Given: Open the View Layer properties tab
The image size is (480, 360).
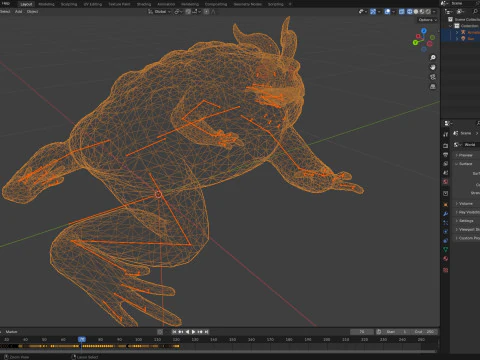Looking at the screenshot, I should pos(446,164).
